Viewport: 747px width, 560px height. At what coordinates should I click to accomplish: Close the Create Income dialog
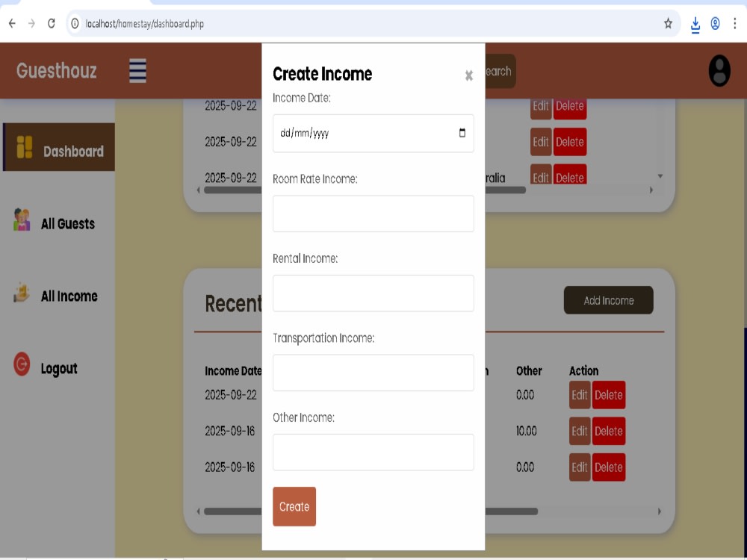tap(469, 75)
